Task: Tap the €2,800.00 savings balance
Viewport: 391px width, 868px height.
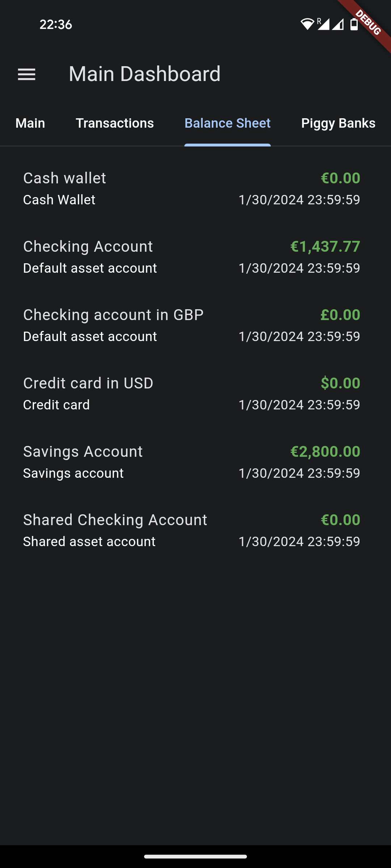Action: tap(325, 452)
